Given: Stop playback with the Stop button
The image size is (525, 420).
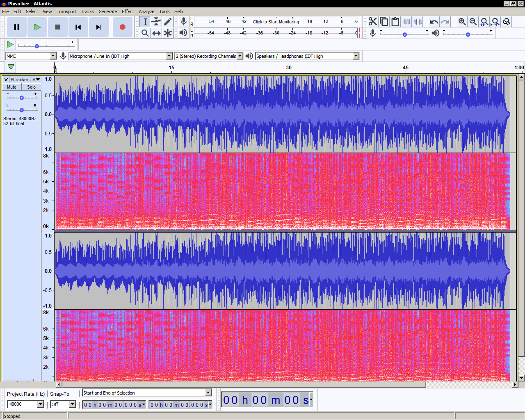Looking at the screenshot, I should coord(58,27).
